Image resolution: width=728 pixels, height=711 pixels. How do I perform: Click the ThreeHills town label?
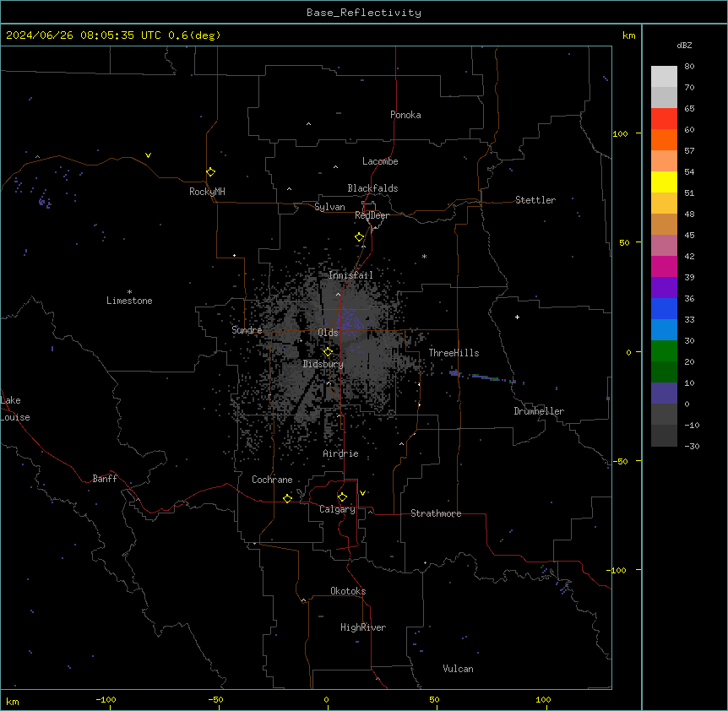pos(454,353)
